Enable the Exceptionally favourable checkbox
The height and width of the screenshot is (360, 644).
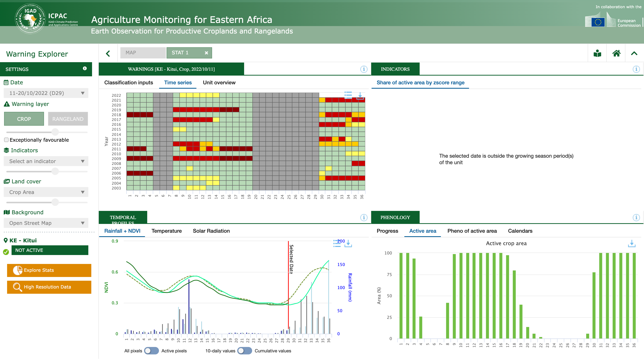click(x=6, y=140)
